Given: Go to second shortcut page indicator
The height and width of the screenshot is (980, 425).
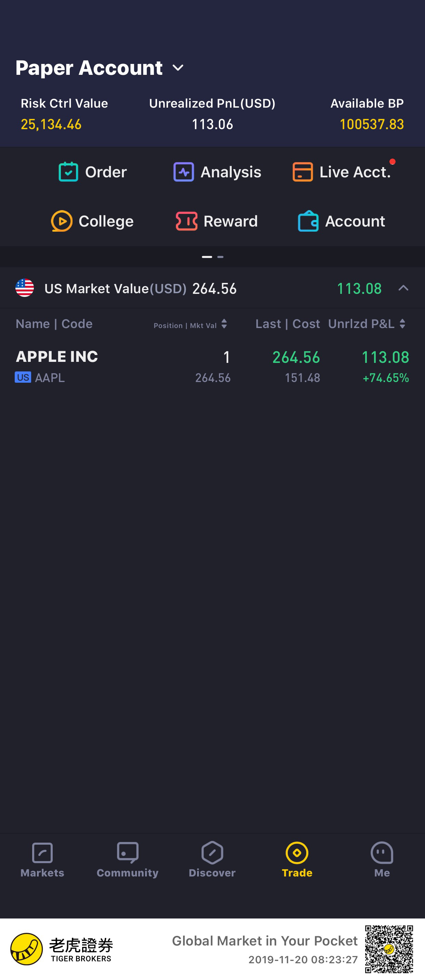Looking at the screenshot, I should [220, 257].
